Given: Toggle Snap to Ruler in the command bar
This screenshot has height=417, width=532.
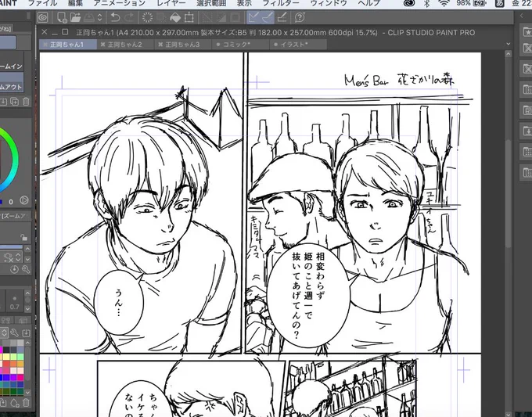Looking at the screenshot, I should pyautogui.click(x=253, y=17).
